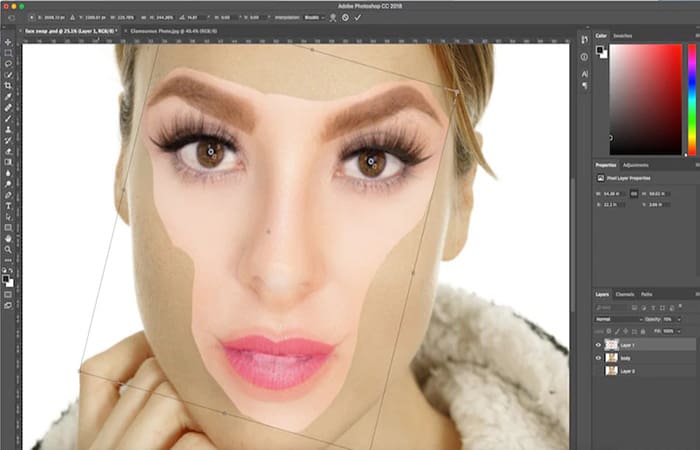Image resolution: width=700 pixels, height=450 pixels.
Task: Click the rainbow hue slider strip
Action: (691, 98)
